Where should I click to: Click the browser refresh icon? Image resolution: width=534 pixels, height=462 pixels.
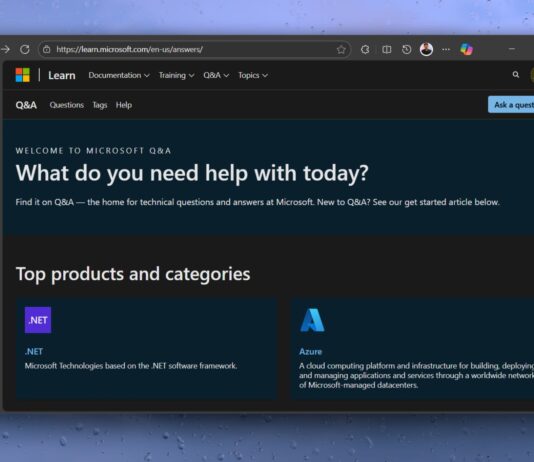(x=25, y=50)
